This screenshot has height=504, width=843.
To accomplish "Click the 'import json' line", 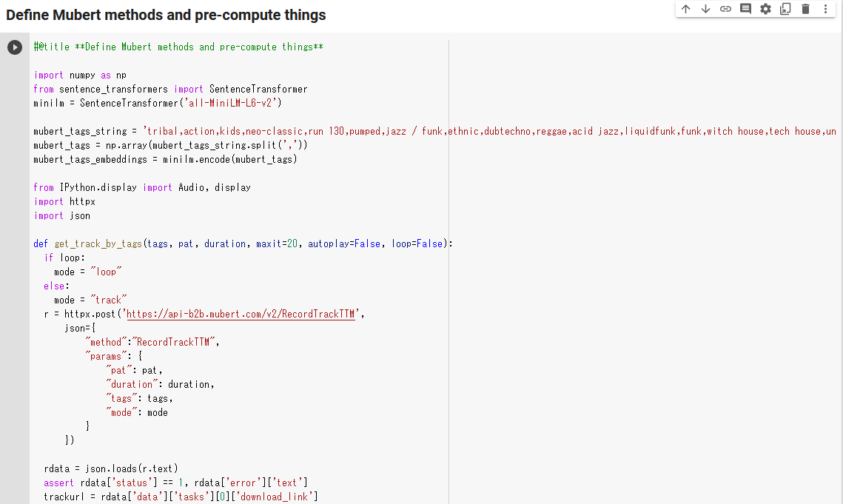I will [x=62, y=215].
